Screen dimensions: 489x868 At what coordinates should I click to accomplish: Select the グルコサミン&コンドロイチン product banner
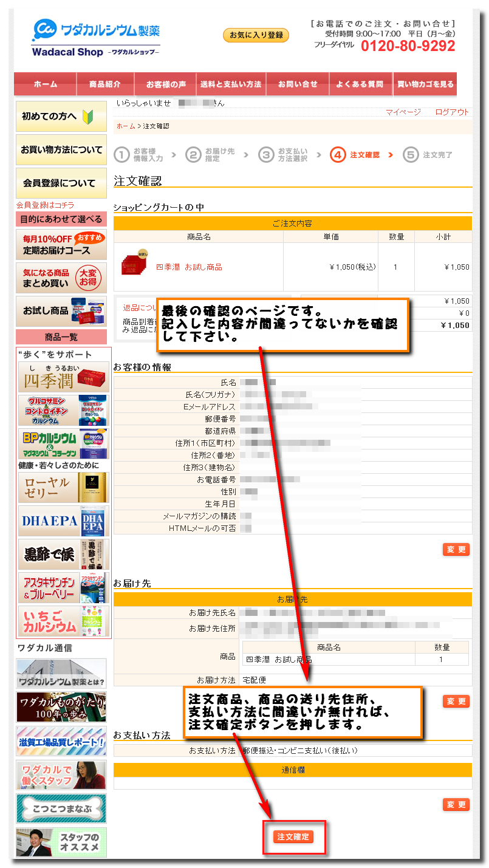(64, 410)
